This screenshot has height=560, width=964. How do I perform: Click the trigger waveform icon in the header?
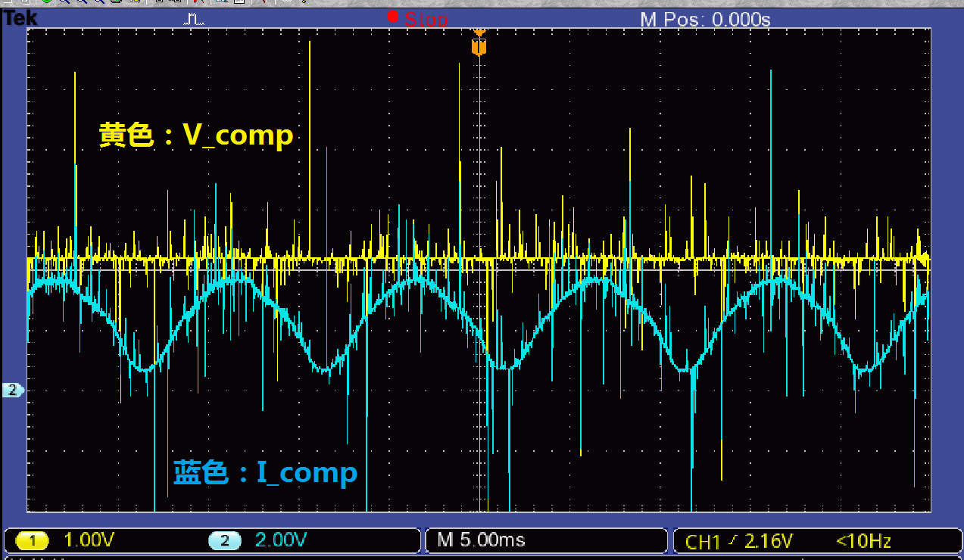coord(194,19)
